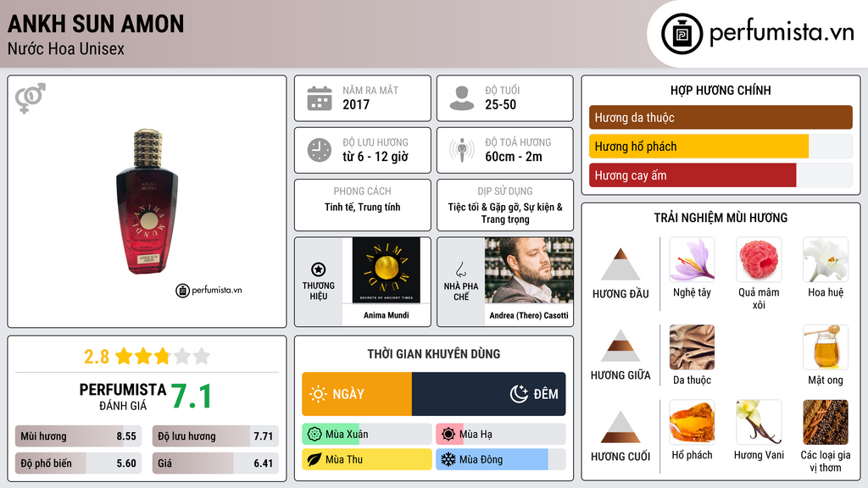Click the Nghệ tây saffron note image
Screen dimensions: 868x488
tap(692, 259)
